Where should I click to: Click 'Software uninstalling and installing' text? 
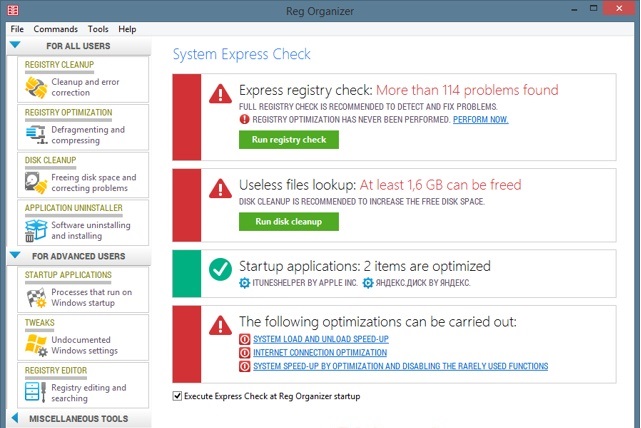[x=91, y=230]
